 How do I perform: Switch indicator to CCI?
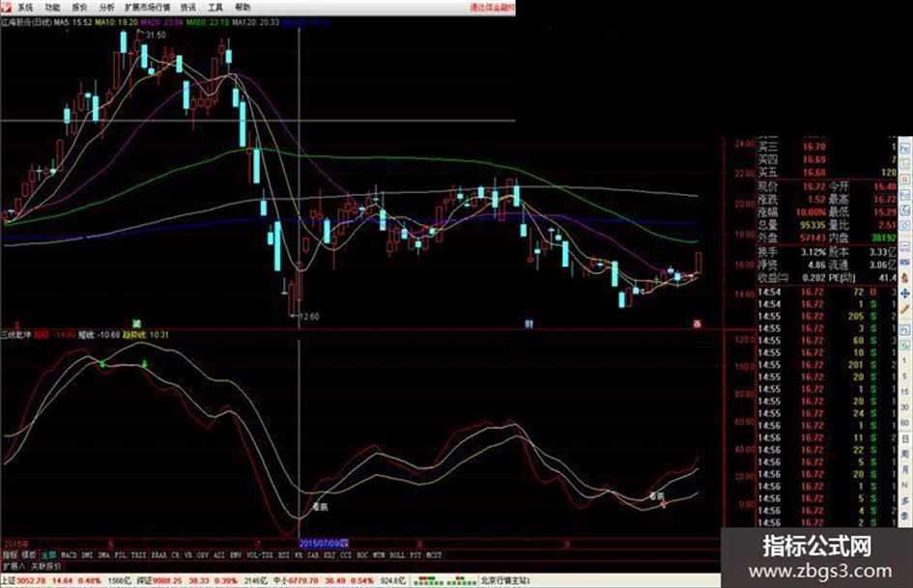tap(345, 555)
